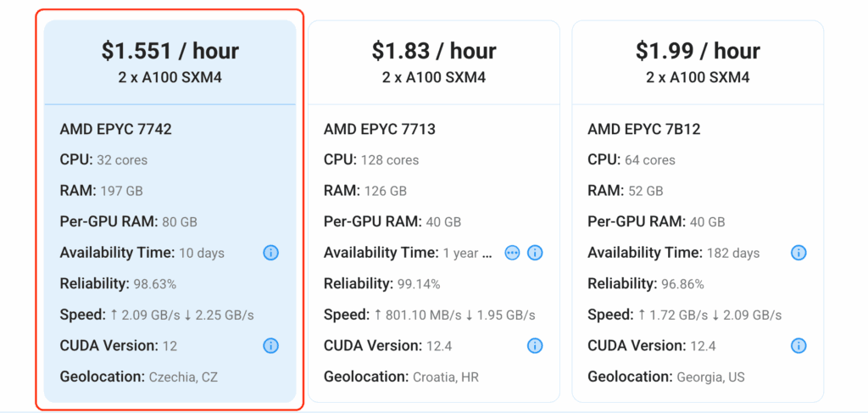This screenshot has height=413, width=868.
Task: Click the AMD EPYC 7742 title
Action: pos(115,129)
